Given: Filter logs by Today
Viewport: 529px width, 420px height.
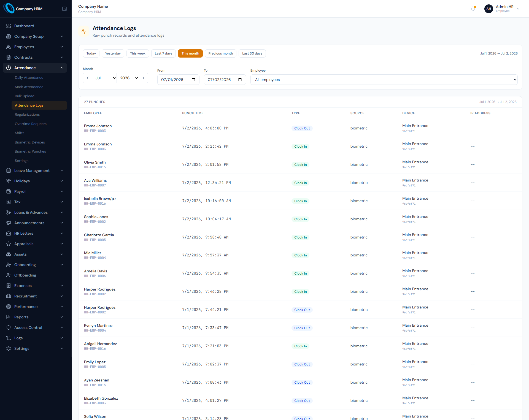Looking at the screenshot, I should 91,53.
